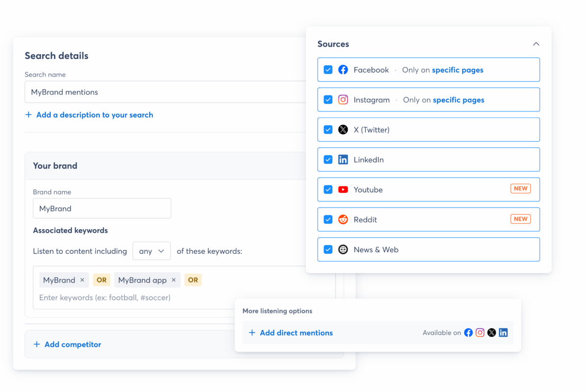Open Facebook specific pages link

point(457,70)
